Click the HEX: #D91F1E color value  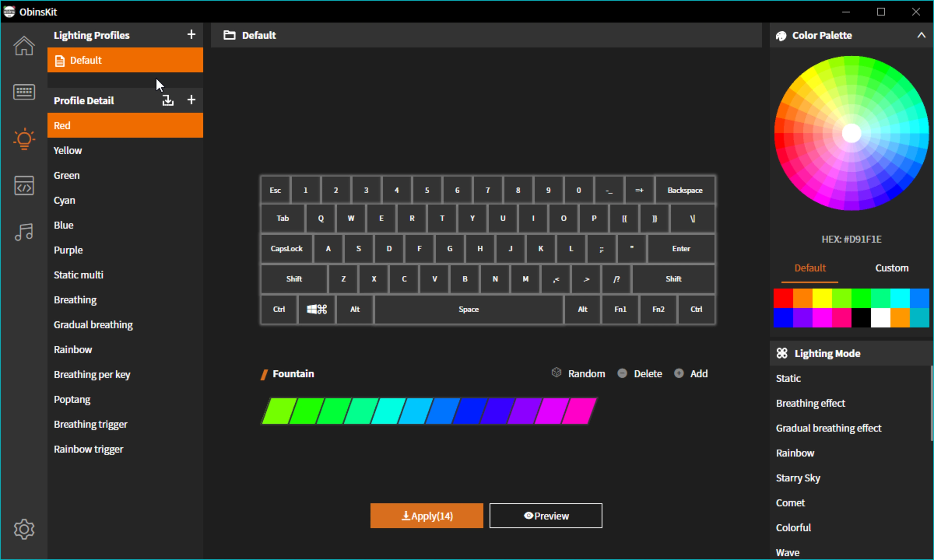[851, 239]
